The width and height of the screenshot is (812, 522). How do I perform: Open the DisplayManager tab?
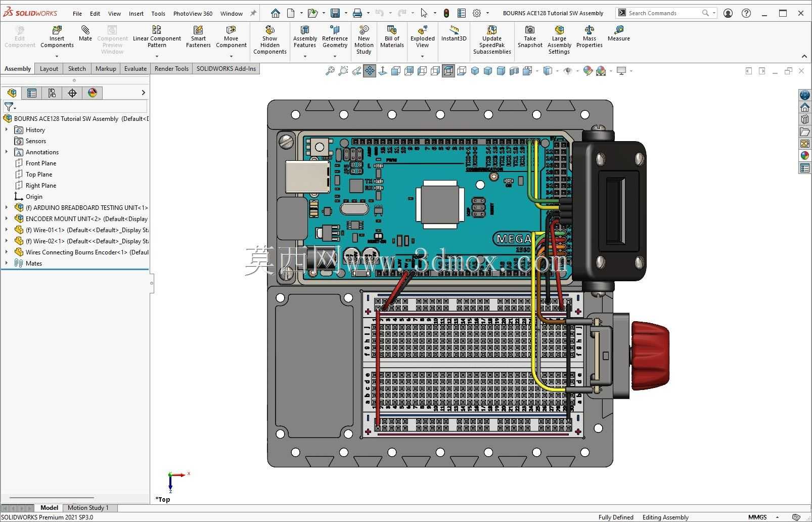click(x=93, y=93)
